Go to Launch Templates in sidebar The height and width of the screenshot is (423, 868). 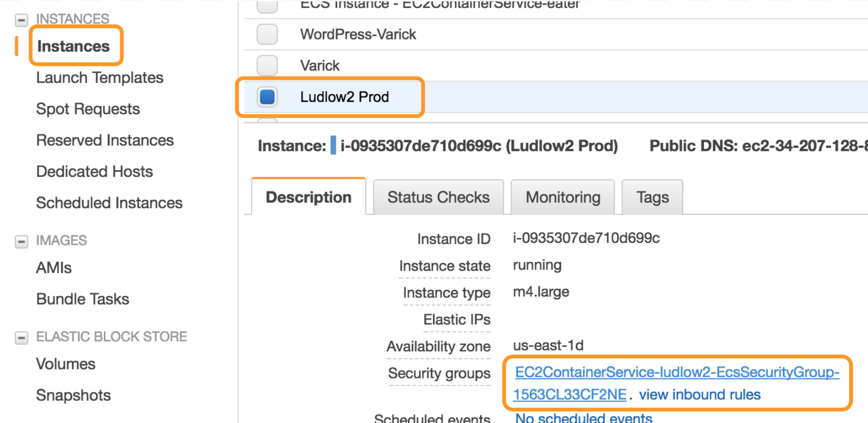100,78
